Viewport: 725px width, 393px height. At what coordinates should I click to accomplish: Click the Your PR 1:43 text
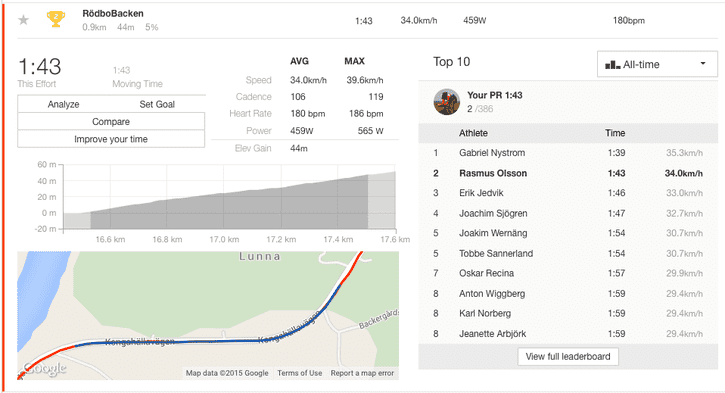point(495,95)
